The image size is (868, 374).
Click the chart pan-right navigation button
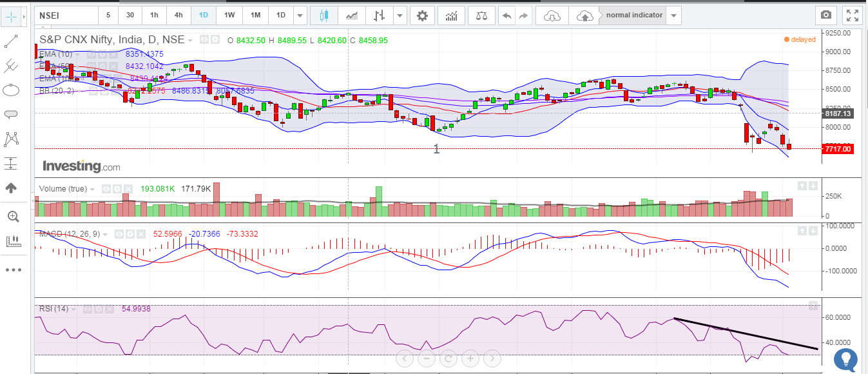point(492,358)
